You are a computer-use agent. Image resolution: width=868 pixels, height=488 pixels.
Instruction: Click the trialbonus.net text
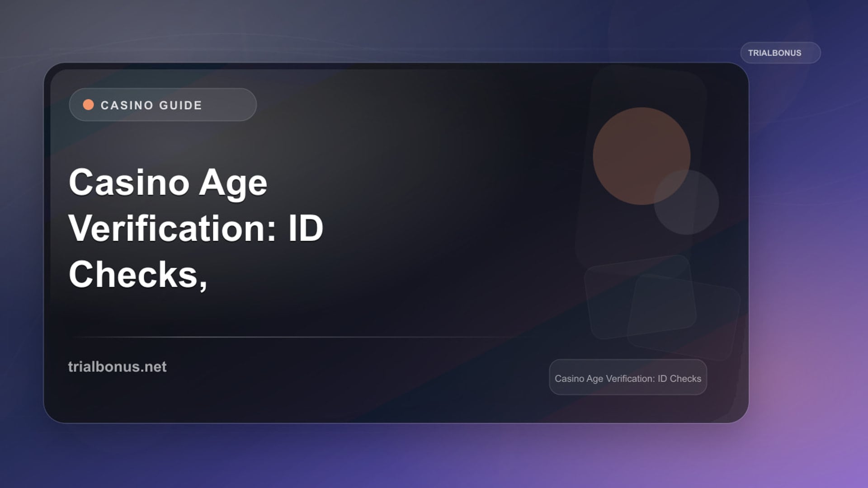pyautogui.click(x=117, y=366)
